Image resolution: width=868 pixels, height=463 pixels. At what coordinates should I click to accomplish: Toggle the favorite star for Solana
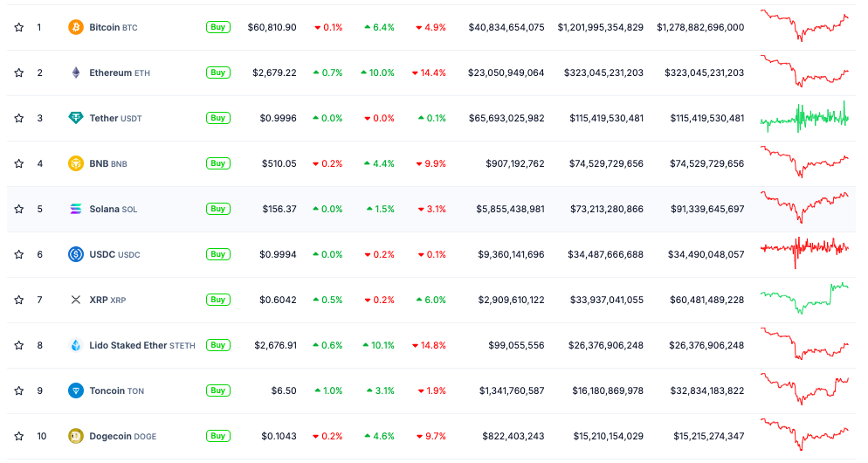coord(18,209)
